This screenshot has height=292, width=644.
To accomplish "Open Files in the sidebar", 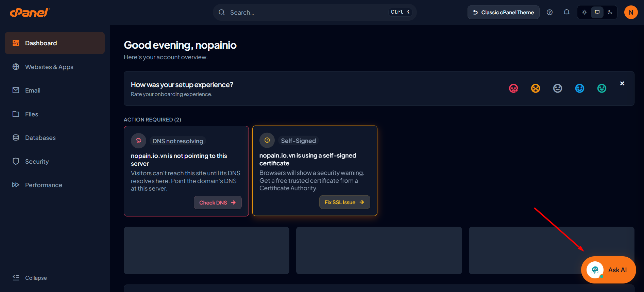I will pos(55,114).
